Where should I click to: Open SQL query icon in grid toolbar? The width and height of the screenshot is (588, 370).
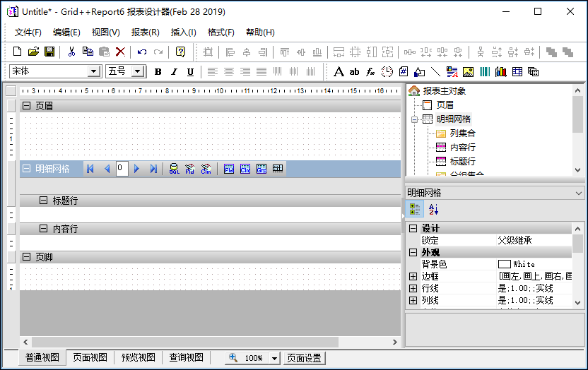pos(174,169)
